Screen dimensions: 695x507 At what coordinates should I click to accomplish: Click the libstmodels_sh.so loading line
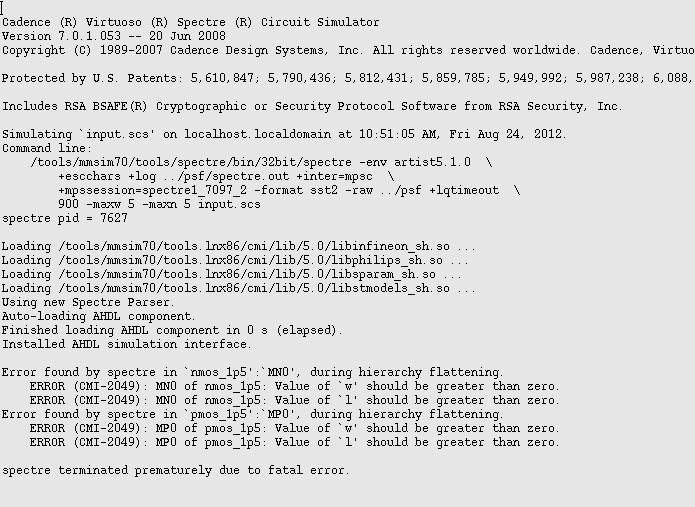[239, 288]
